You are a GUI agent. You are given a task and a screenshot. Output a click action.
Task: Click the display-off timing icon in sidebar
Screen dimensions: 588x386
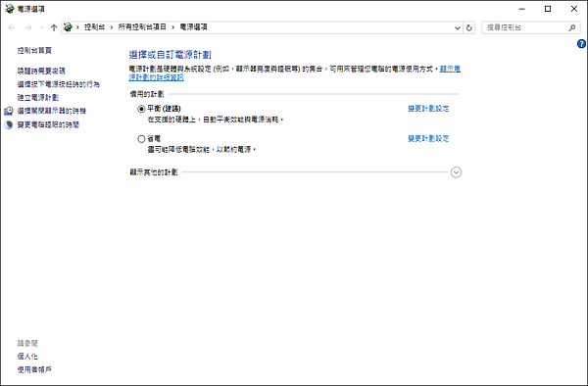click(8, 111)
